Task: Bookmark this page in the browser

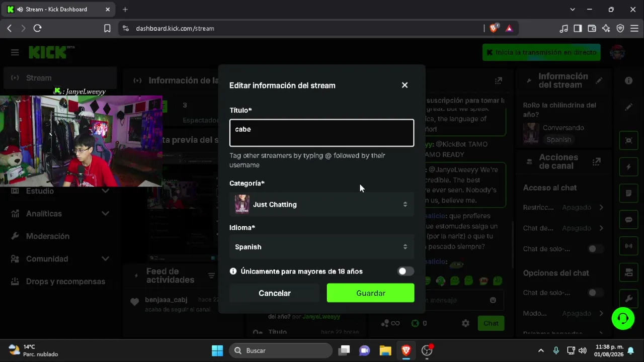Action: coord(107,29)
